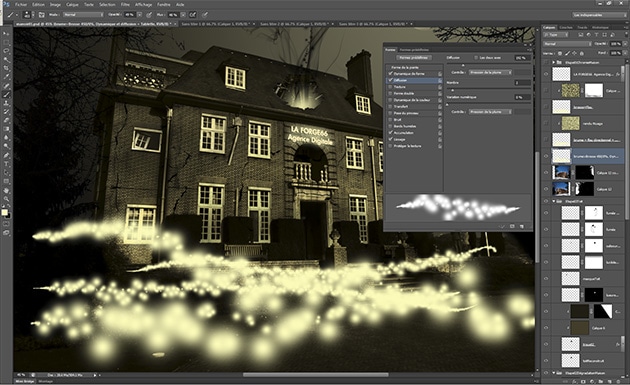Click the Diffusion slider handle
Image resolution: width=630 pixels, height=385 pixels.
pyautogui.click(x=462, y=65)
